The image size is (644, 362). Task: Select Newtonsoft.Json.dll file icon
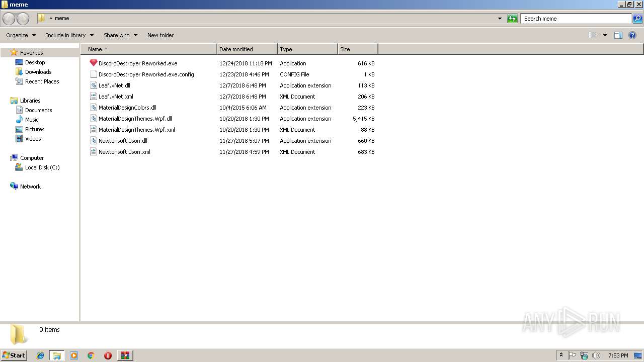(94, 141)
